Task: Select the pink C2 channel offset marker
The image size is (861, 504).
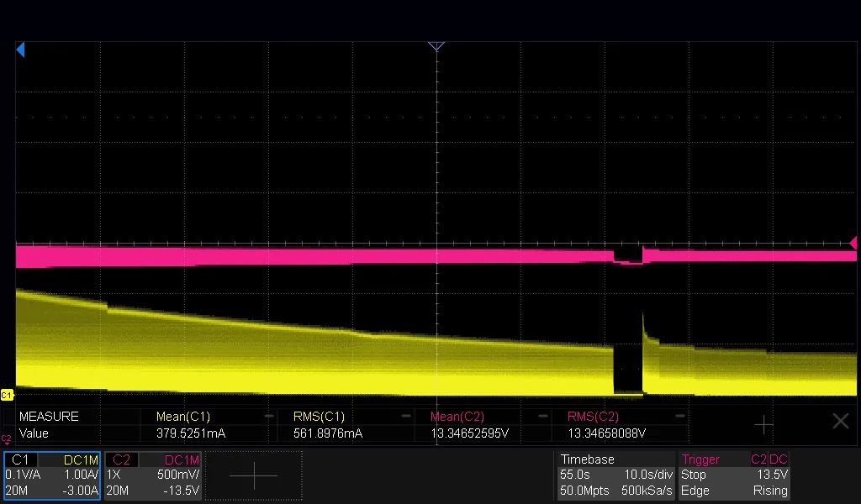Action: (6, 438)
